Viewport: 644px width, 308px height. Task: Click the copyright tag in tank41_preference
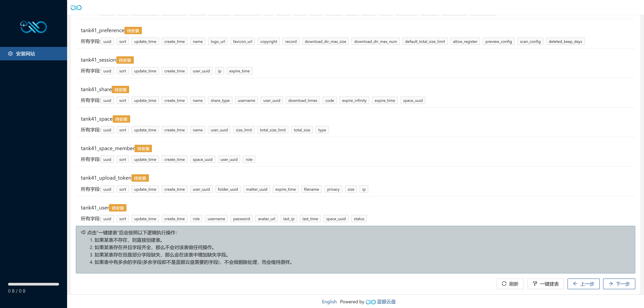click(x=269, y=41)
